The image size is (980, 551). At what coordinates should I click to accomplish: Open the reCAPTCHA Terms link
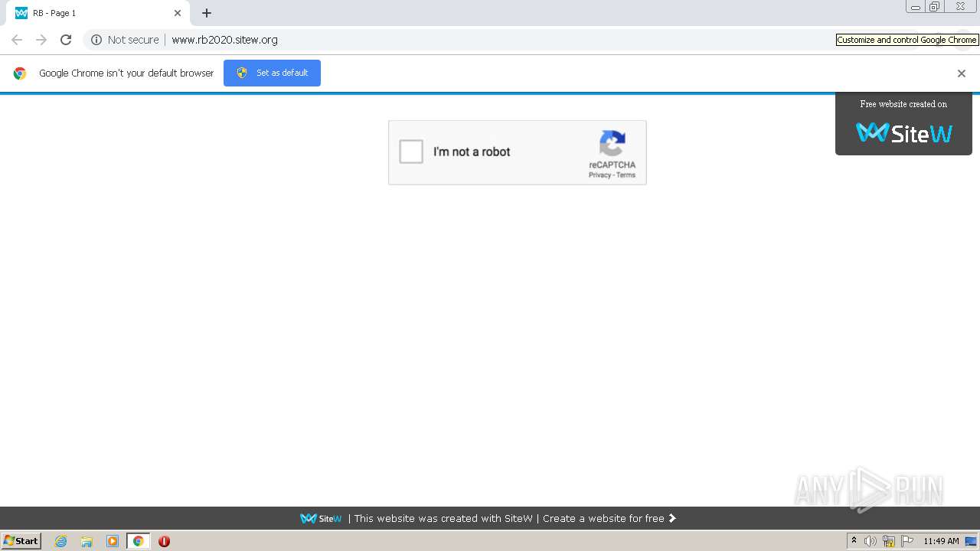point(626,175)
